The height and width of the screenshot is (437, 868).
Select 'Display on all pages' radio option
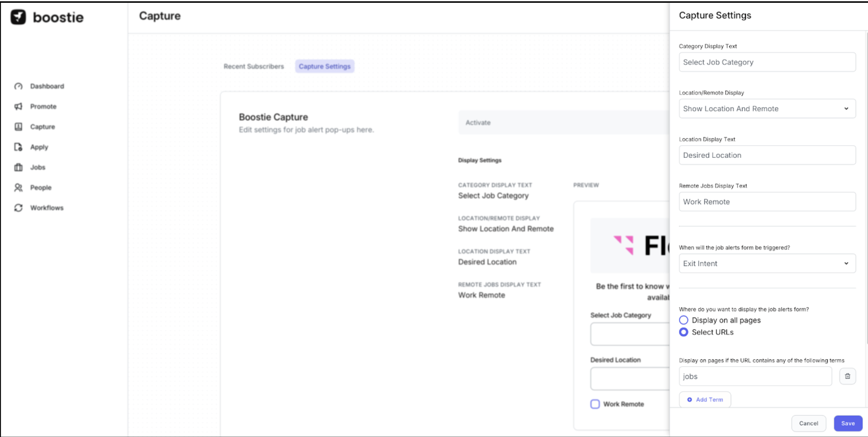point(684,320)
